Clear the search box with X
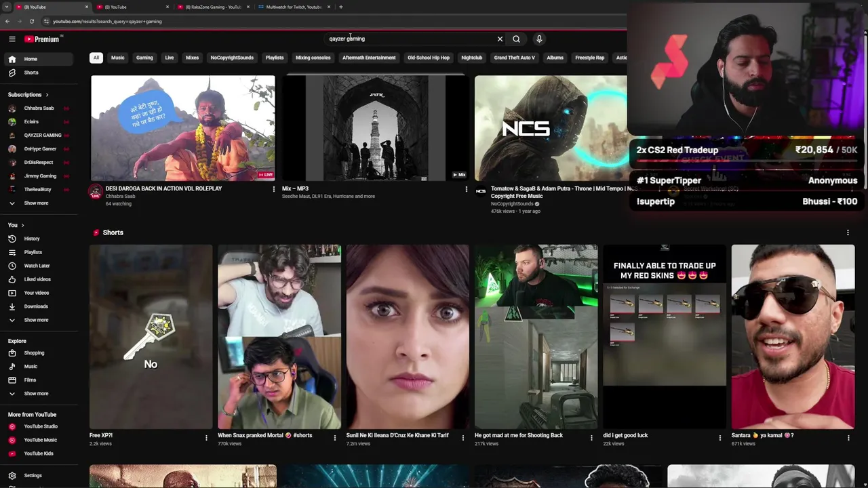The width and height of the screenshot is (868, 488). tap(500, 39)
